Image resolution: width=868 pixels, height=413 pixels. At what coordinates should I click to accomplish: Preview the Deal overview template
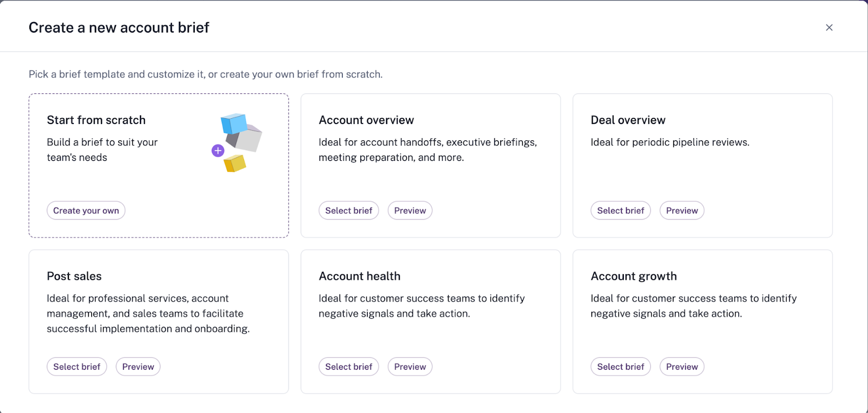tap(681, 210)
